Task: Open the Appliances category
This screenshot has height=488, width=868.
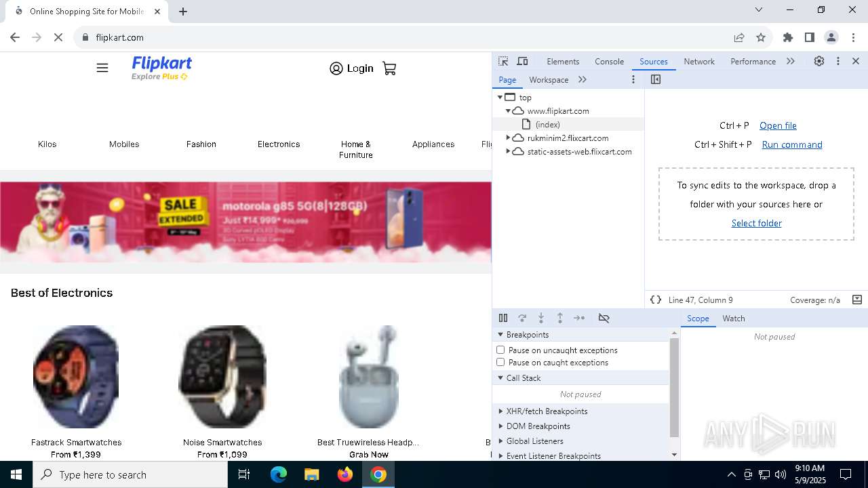Action: [433, 144]
